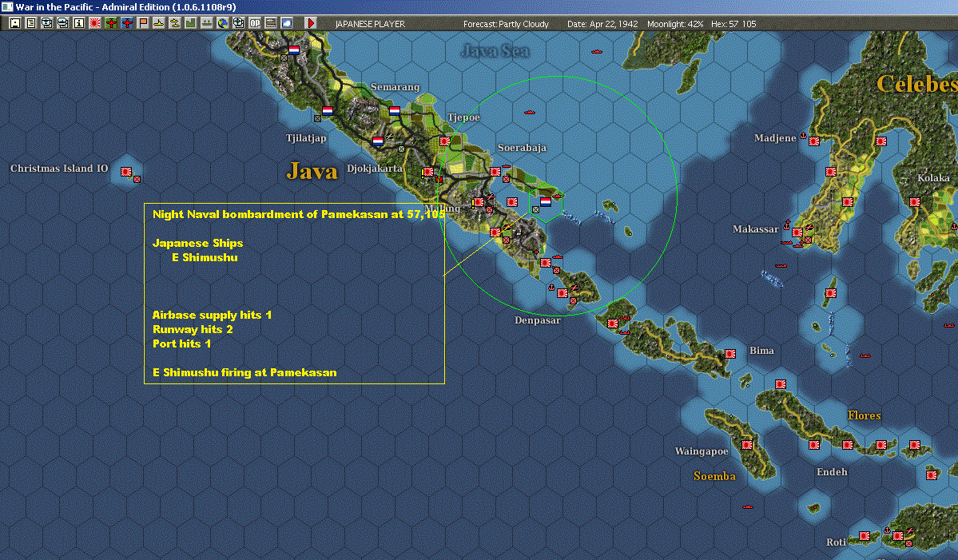Viewport: 958px width, 560px height.
Task: Click the 'Moonlight: 42%' indicator
Action: tap(675, 24)
